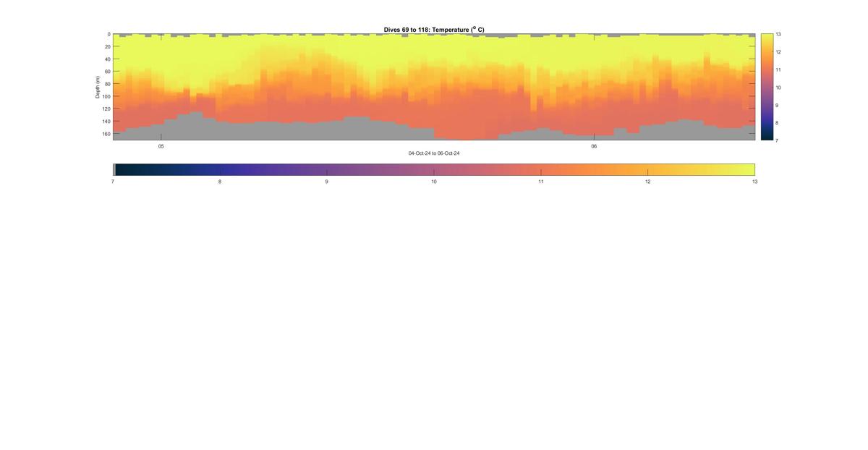
Task: Click the depth axis tick "80"
Action: [x=107, y=84]
